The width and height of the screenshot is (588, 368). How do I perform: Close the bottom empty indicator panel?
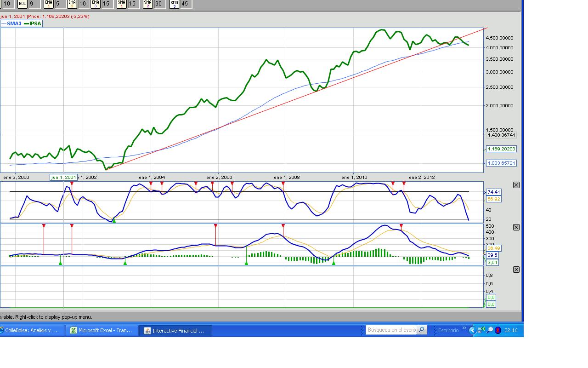[516, 270]
